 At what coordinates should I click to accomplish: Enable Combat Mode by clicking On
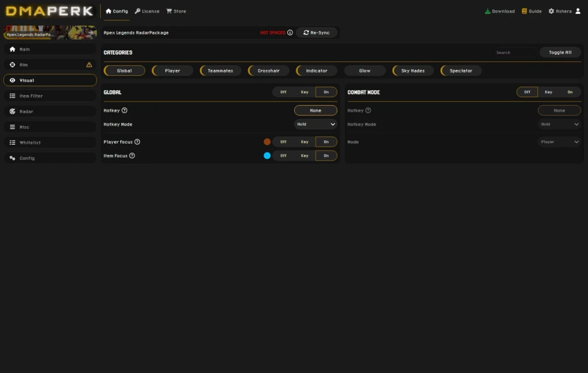tap(570, 92)
